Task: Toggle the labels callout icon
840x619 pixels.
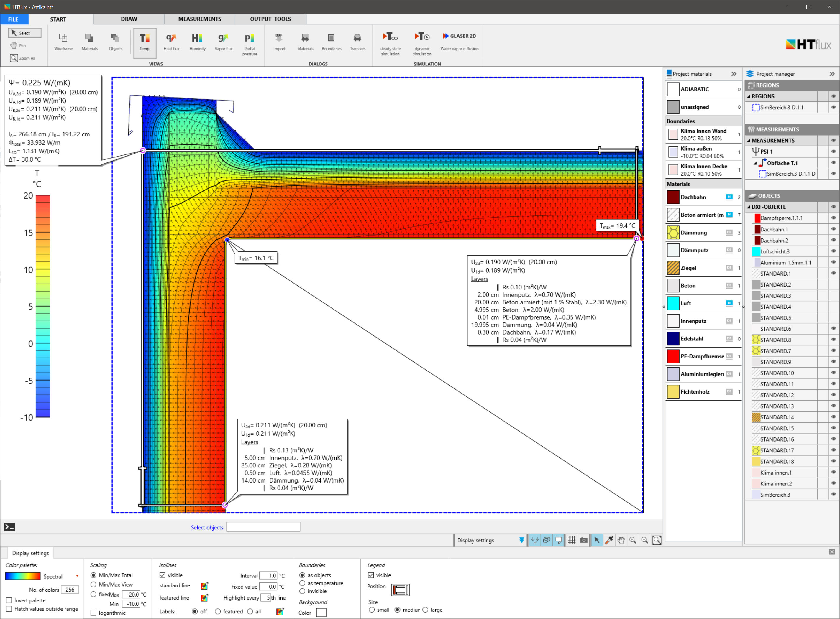Action: (559, 540)
